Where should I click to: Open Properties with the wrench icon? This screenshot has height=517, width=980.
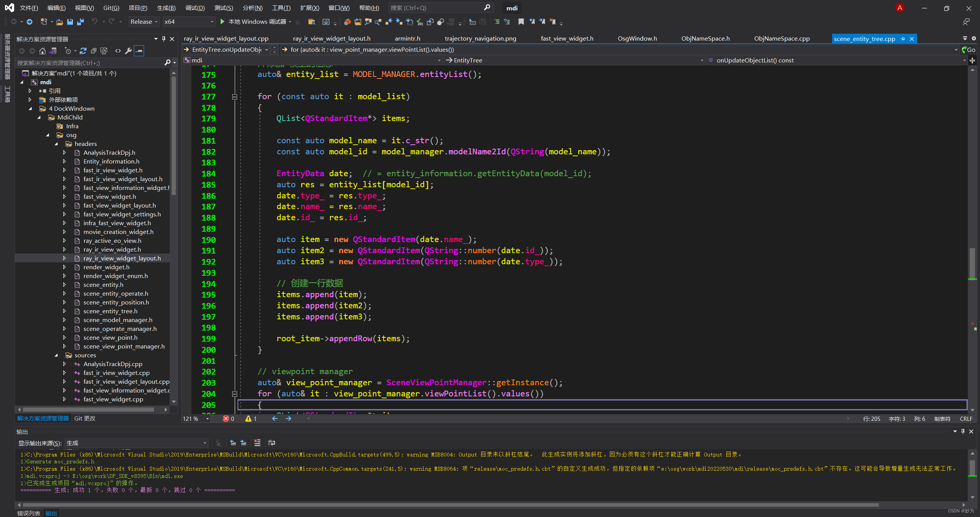[x=128, y=51]
